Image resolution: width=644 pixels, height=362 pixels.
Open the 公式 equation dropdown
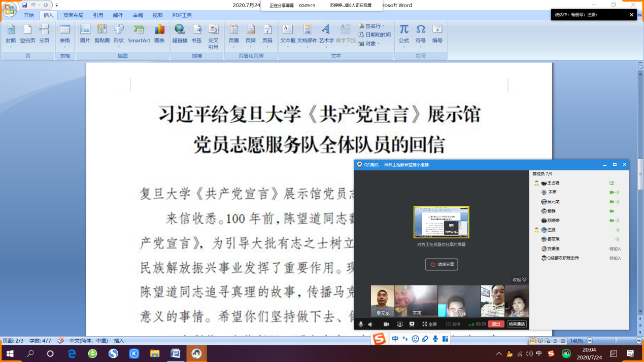[404, 35]
